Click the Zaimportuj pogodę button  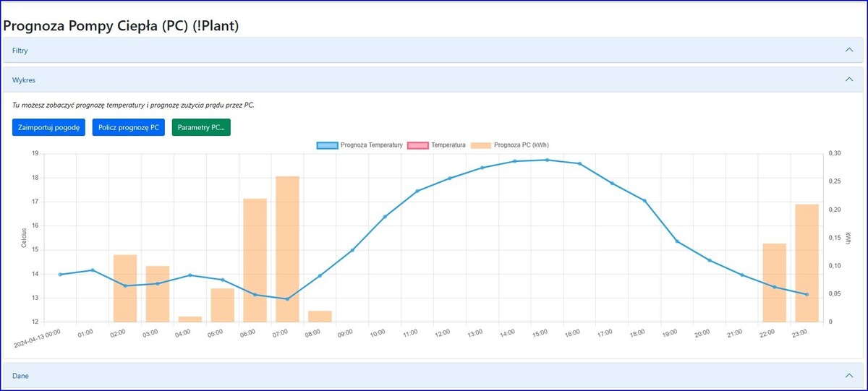click(48, 127)
